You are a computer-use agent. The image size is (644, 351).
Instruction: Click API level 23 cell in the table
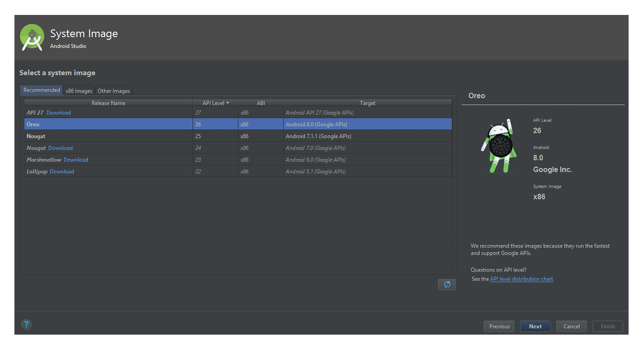click(215, 160)
